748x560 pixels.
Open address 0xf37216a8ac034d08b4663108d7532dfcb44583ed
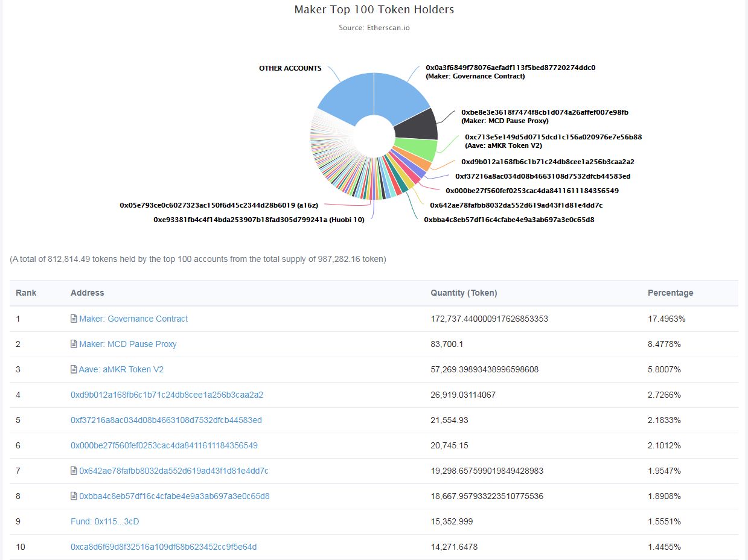[x=166, y=420]
